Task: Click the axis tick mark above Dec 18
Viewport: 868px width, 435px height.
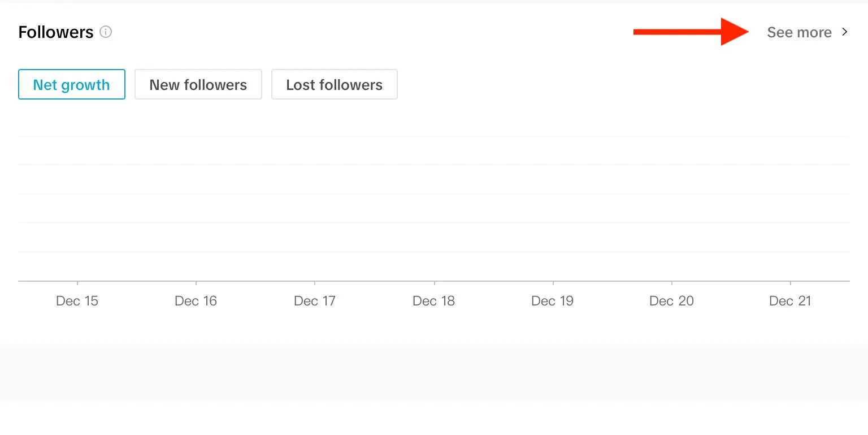Action: [434, 283]
